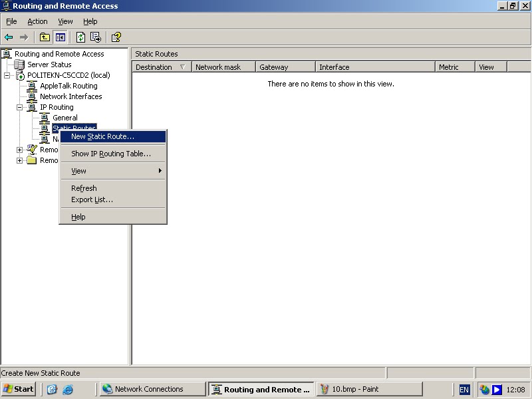
Task: Collapse the IP Routing tree node
Action: pyautogui.click(x=20, y=107)
